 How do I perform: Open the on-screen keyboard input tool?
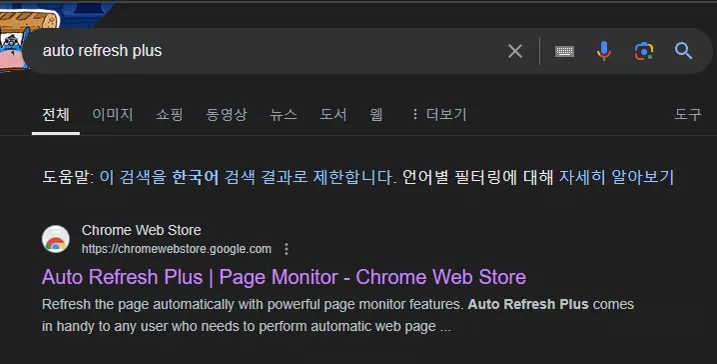coord(564,51)
